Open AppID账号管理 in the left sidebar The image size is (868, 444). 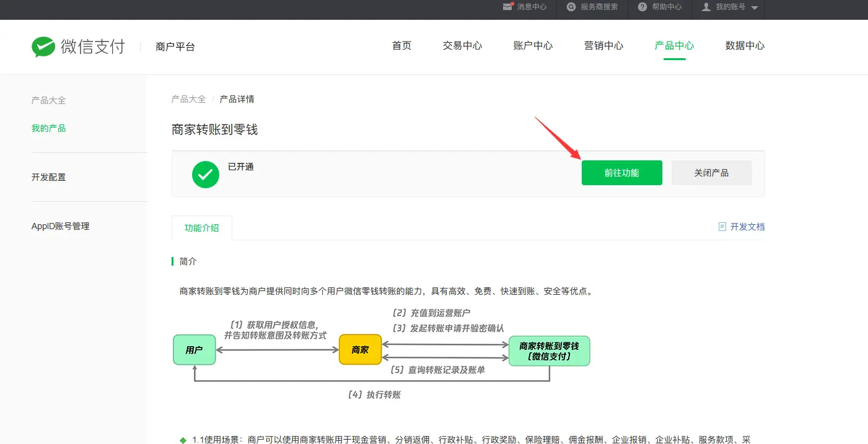pyautogui.click(x=61, y=227)
